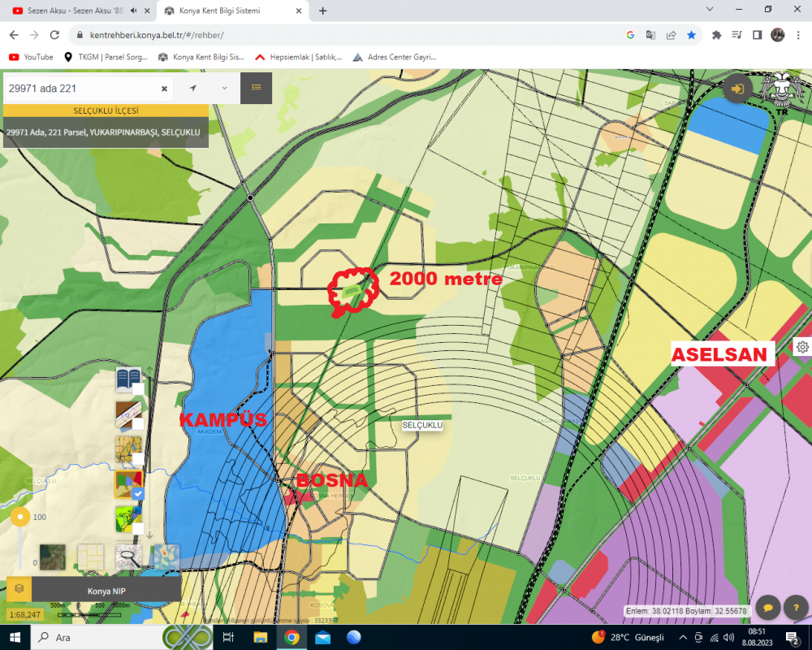Open the chat feedback bubble button
The height and width of the screenshot is (650, 812).
click(768, 608)
